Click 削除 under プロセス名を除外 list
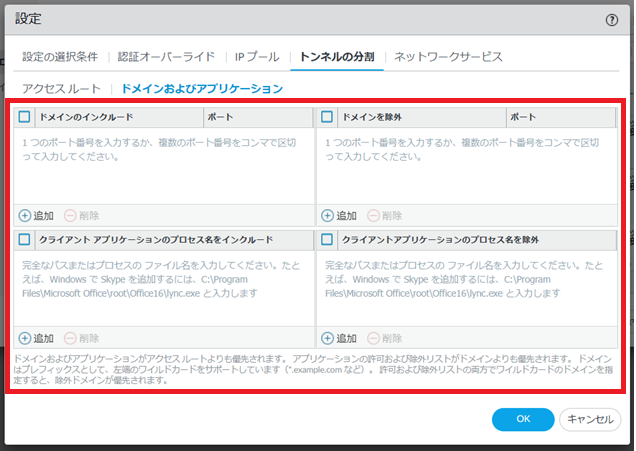This screenshot has width=636, height=451. point(373,339)
